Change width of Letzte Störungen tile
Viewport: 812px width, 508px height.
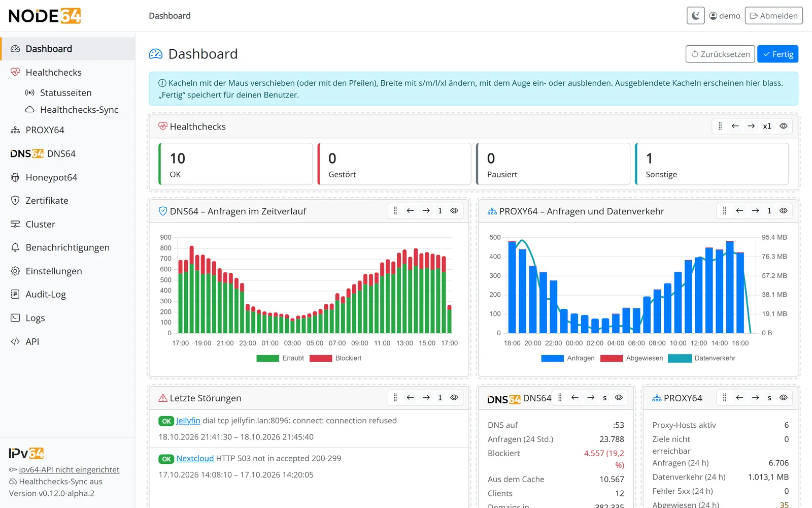[x=440, y=398]
